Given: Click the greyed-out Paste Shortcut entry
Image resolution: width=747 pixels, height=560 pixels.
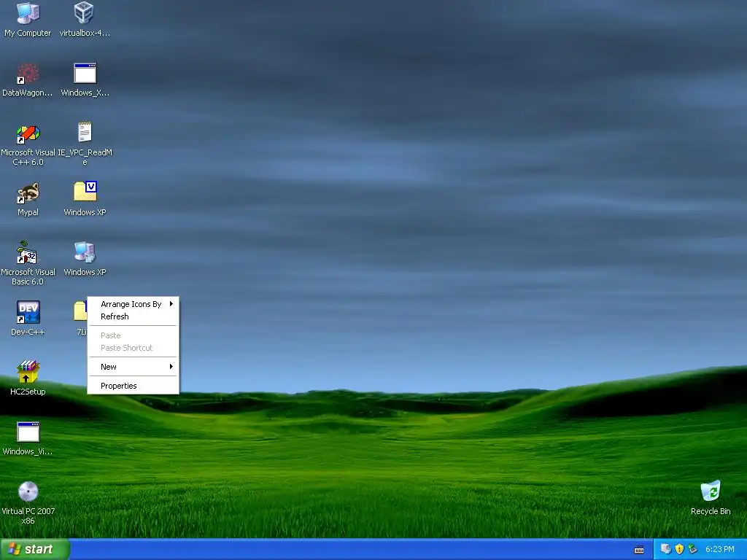Looking at the screenshot, I should (x=133, y=348).
